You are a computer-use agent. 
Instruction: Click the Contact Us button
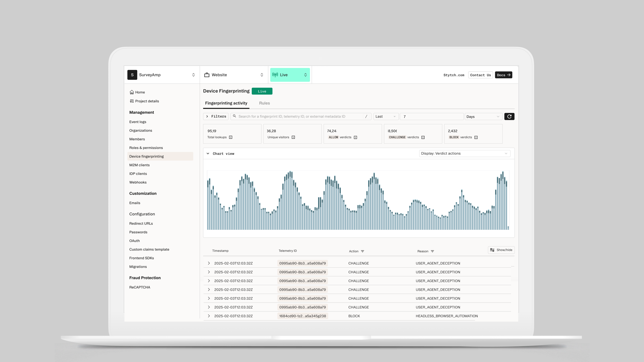tap(480, 75)
